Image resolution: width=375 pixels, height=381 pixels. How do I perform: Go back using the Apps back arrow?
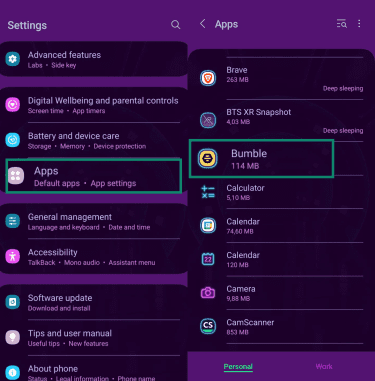pos(202,24)
